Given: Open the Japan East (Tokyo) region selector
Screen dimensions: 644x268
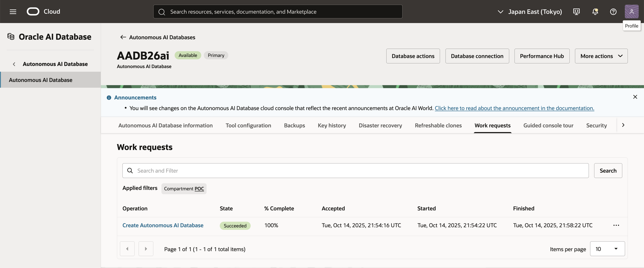Looking at the screenshot, I should point(530,12).
